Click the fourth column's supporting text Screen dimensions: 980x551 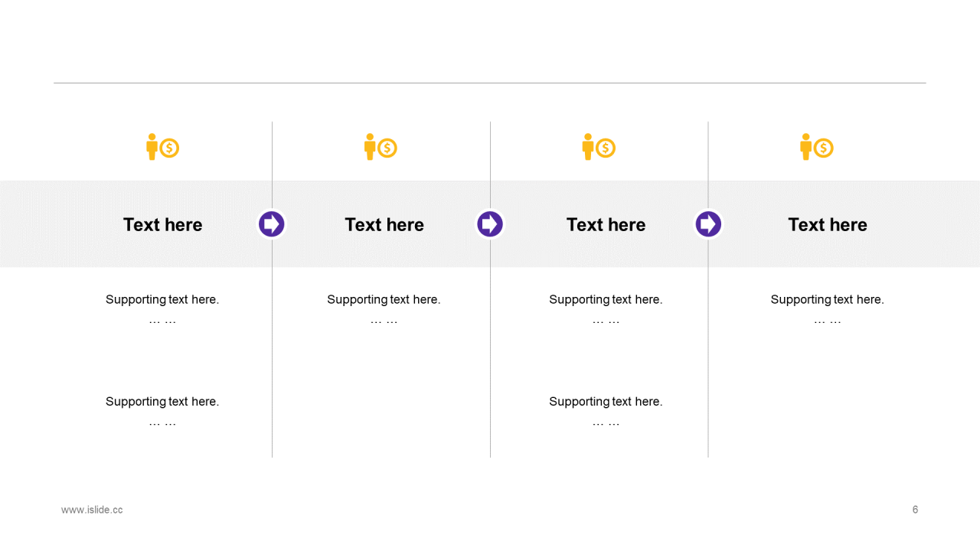coord(827,300)
